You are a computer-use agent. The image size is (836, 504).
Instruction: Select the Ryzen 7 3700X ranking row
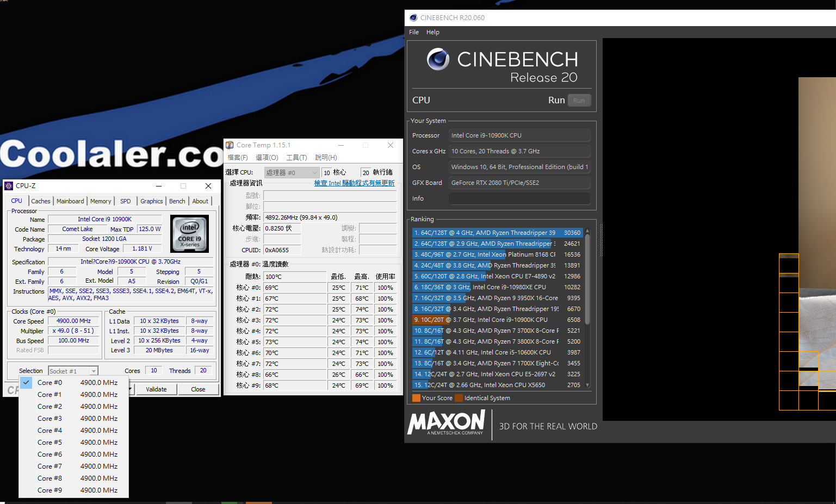(x=497, y=331)
